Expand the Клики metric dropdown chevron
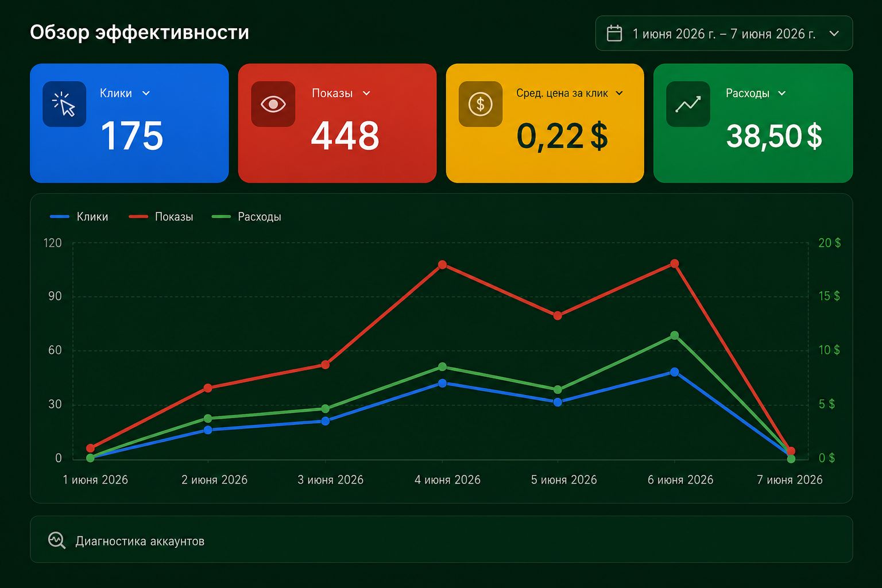Image resolution: width=882 pixels, height=588 pixels. [x=146, y=93]
